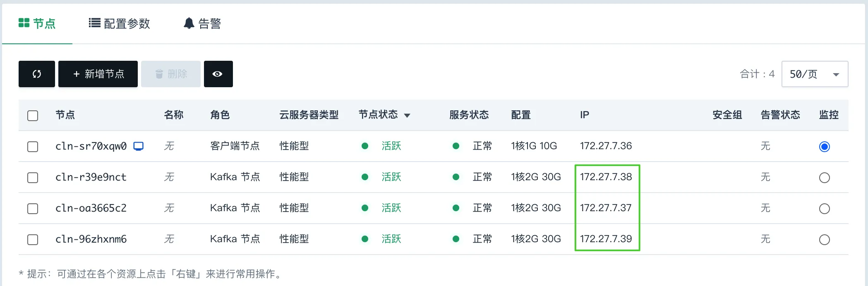Check the box for node cln-r39e9nct

[33, 178]
